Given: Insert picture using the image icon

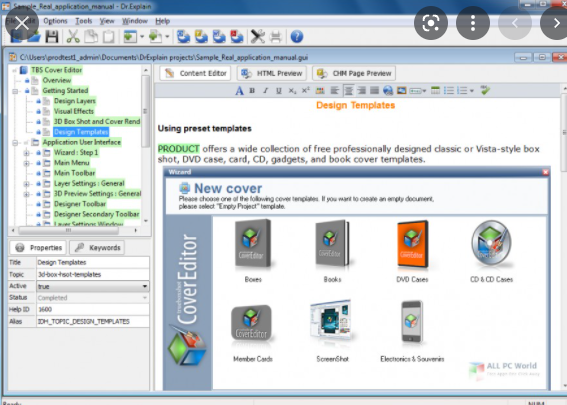Looking at the screenshot, I should (401, 90).
